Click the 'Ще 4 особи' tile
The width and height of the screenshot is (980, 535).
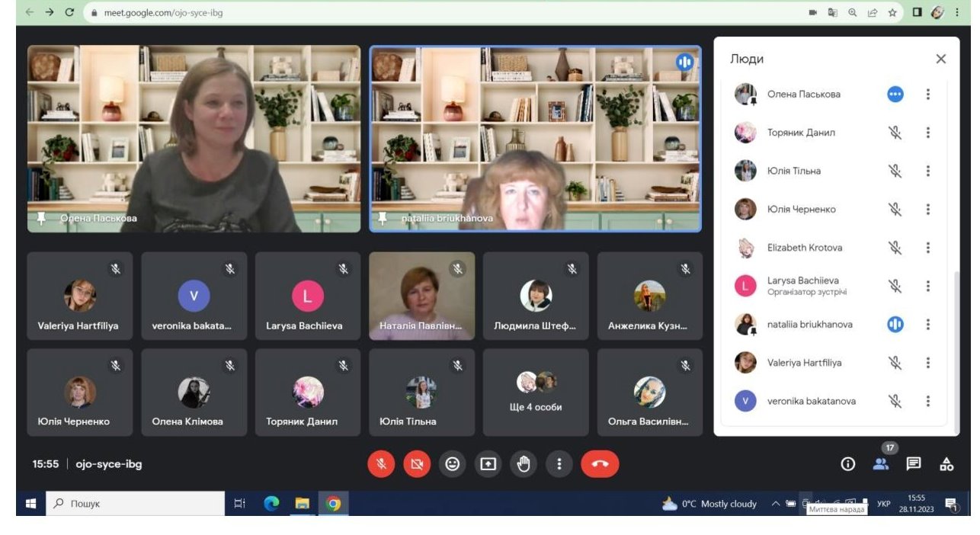click(x=536, y=392)
